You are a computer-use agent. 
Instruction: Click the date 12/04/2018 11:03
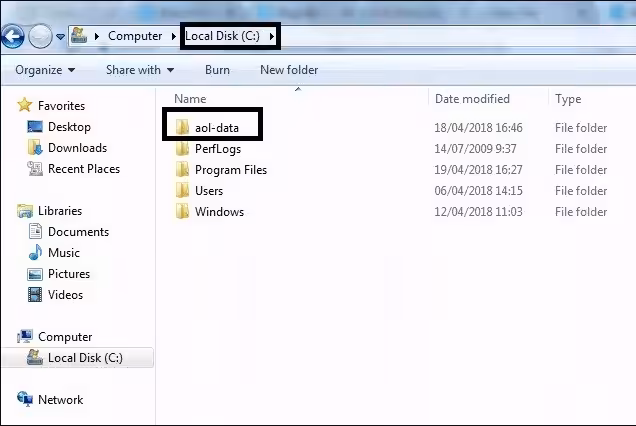pos(479,212)
